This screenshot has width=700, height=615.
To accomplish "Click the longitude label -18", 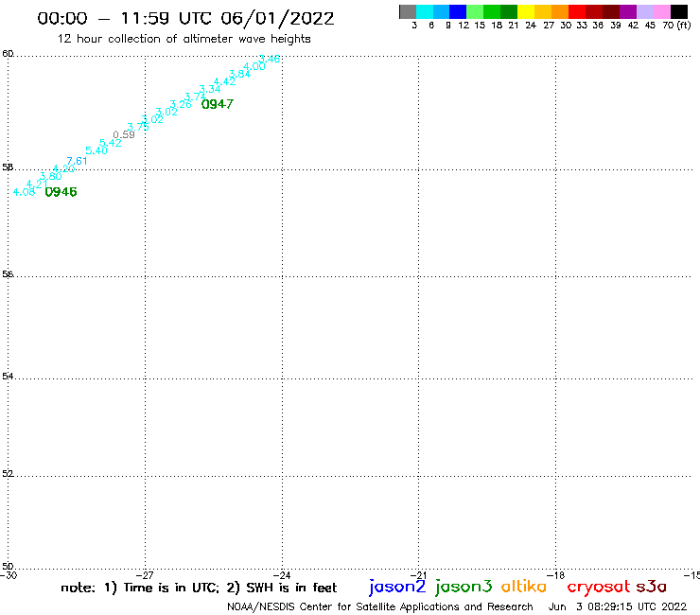I will [x=555, y=575].
